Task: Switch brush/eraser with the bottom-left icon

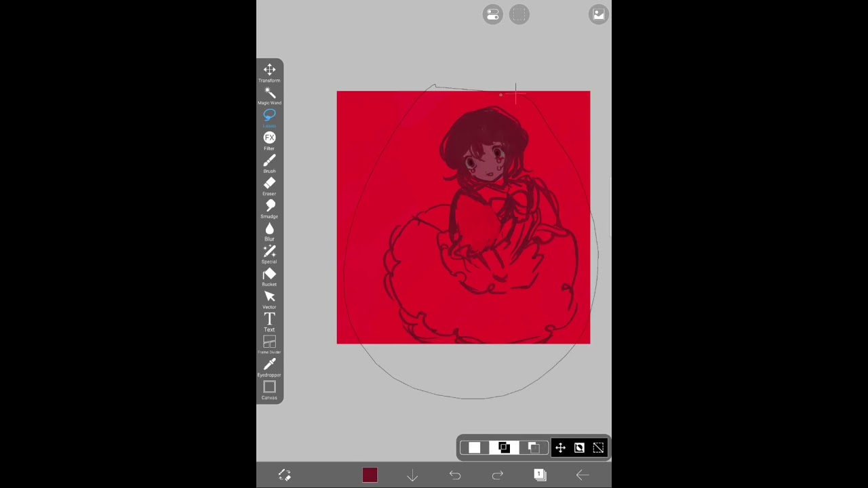Action: tap(285, 475)
